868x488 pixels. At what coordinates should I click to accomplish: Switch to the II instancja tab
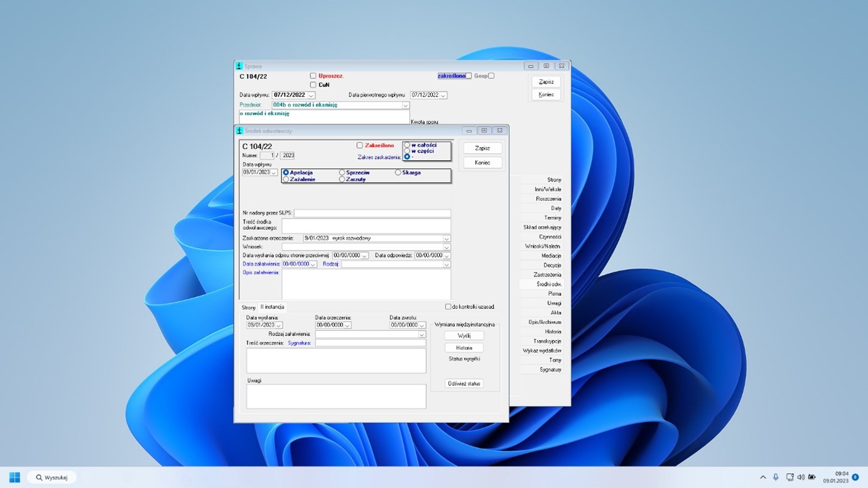click(x=273, y=307)
